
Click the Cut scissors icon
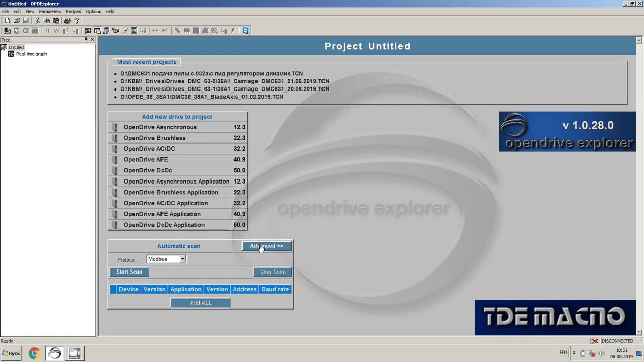[x=37, y=21]
